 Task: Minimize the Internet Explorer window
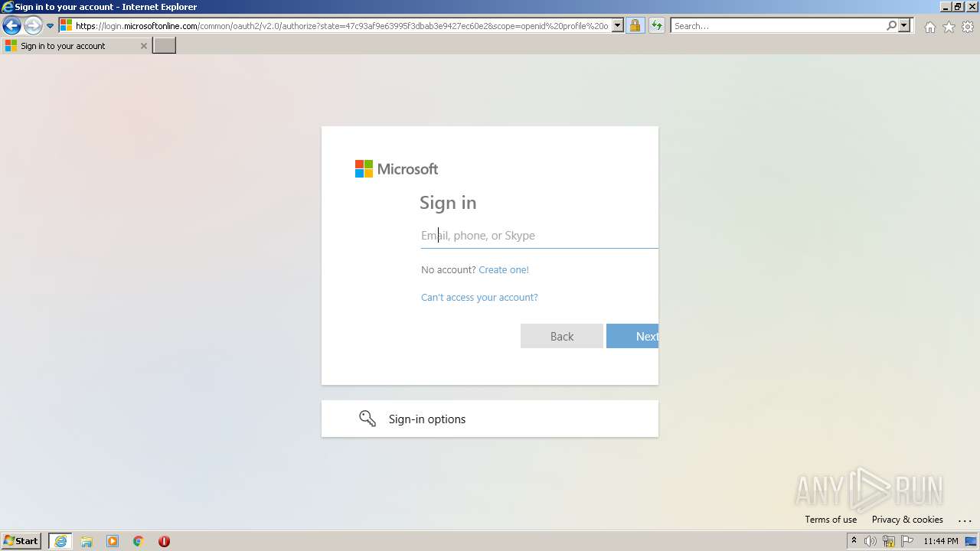(945, 7)
